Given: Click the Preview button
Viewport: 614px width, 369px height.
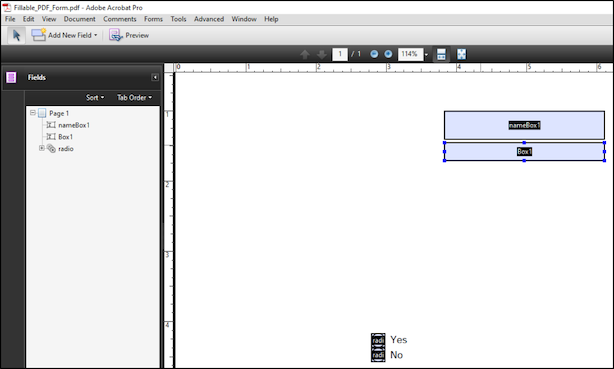Looking at the screenshot, I should point(129,35).
